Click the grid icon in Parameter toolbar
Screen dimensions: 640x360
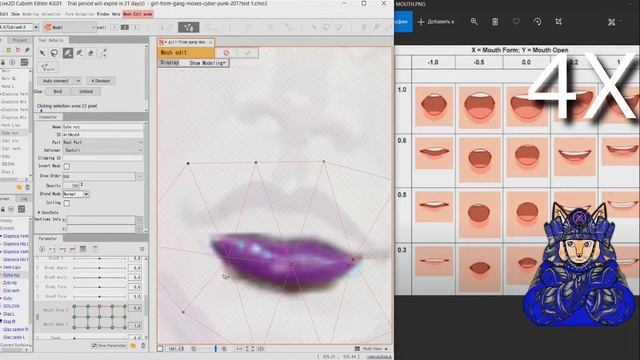83,249
